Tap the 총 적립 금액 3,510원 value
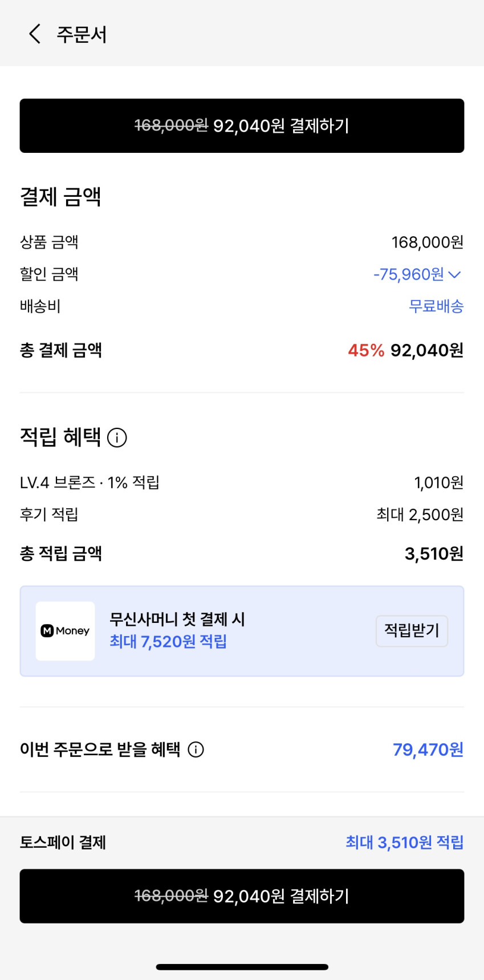Viewport: 484px width, 980px height. [x=434, y=553]
